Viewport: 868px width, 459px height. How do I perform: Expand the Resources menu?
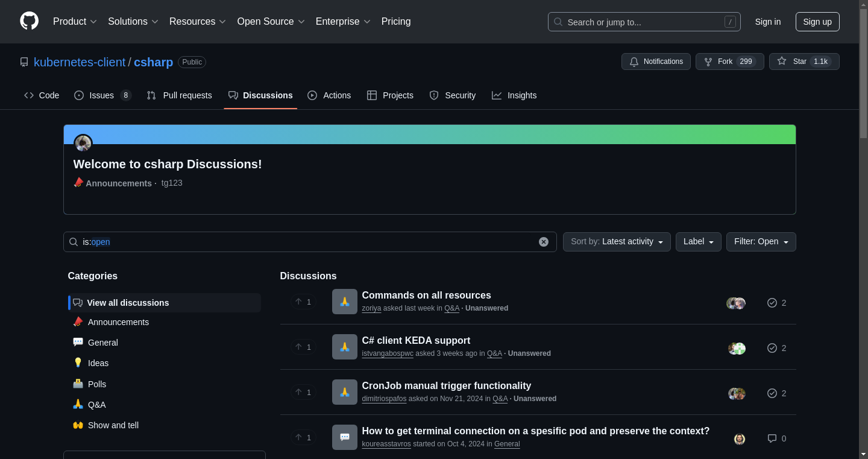[x=198, y=22]
